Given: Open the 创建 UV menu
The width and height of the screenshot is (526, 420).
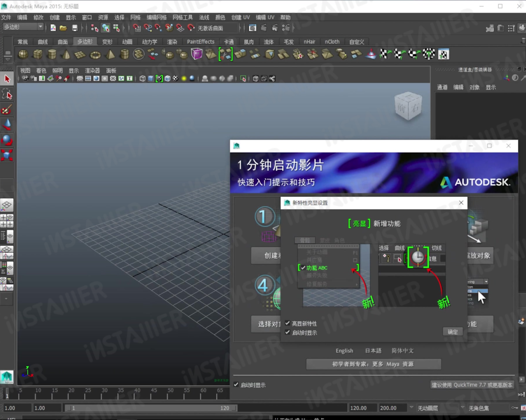Looking at the screenshot, I should (241, 18).
